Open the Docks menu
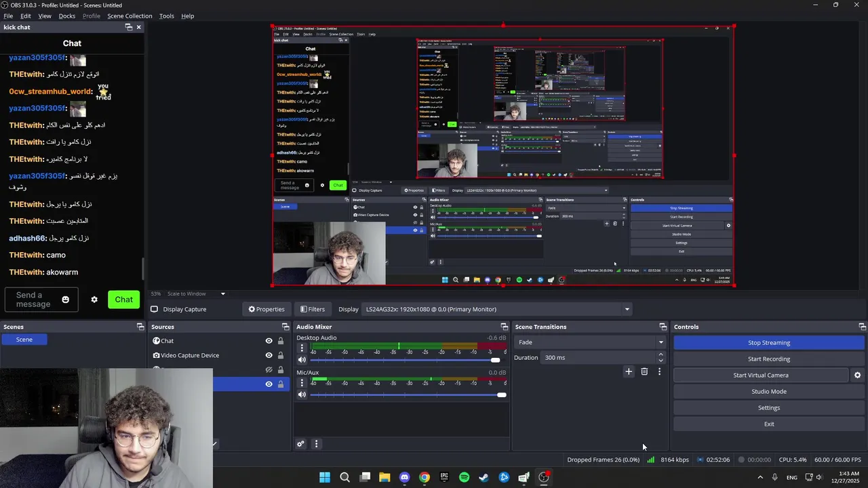This screenshot has width=868, height=488. click(67, 16)
